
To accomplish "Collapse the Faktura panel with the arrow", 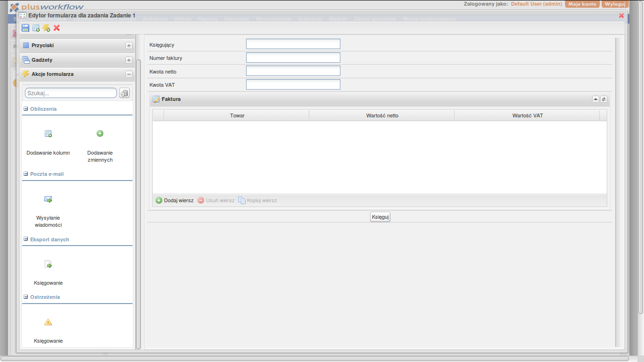I will [595, 99].
